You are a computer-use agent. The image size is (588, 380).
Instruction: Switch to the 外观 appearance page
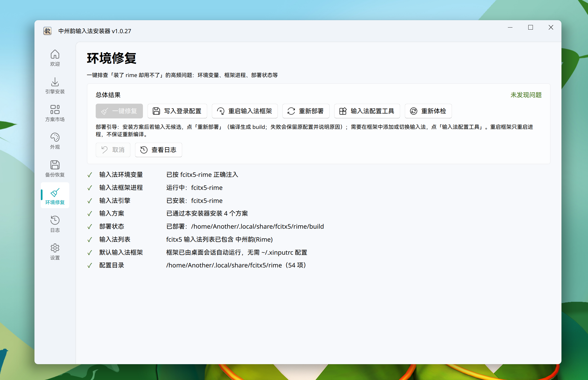click(55, 141)
